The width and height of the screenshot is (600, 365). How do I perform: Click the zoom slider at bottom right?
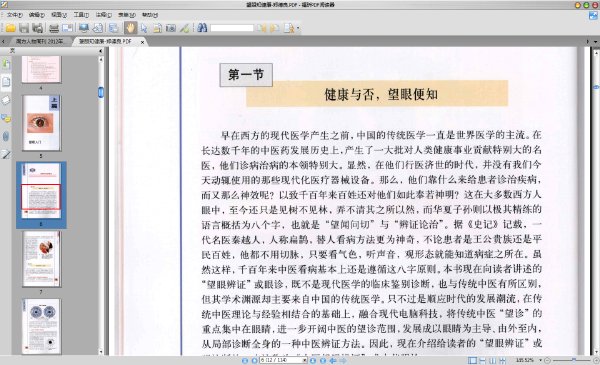click(x=572, y=360)
